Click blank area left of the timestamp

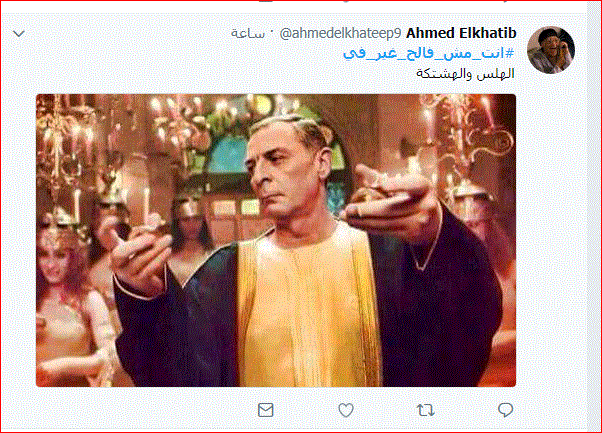(127, 34)
